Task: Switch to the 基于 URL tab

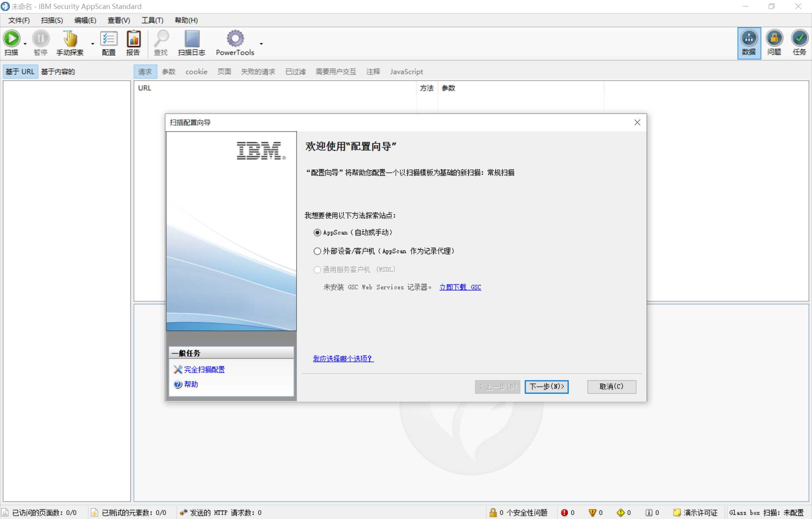Action: 20,72
